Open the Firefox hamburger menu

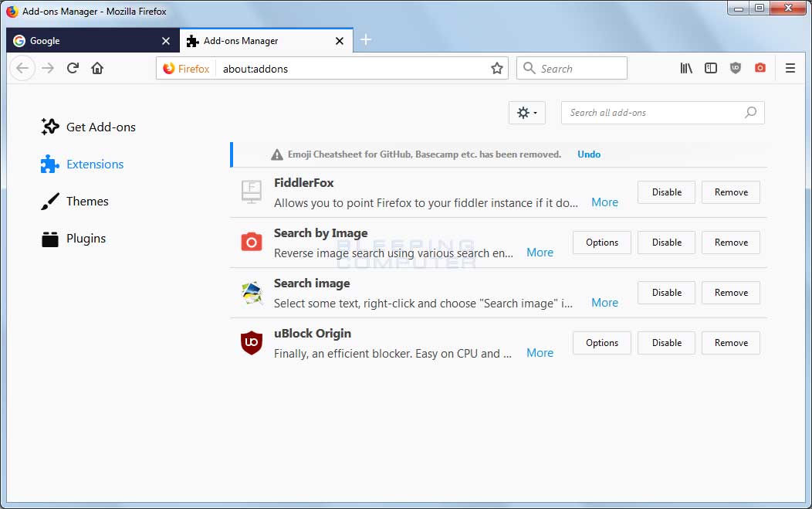(x=790, y=68)
